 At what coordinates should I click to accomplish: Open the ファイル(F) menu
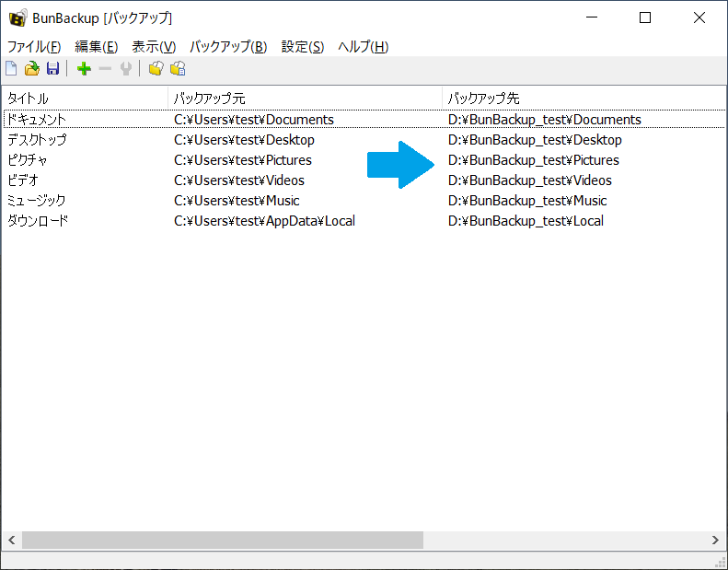34,46
